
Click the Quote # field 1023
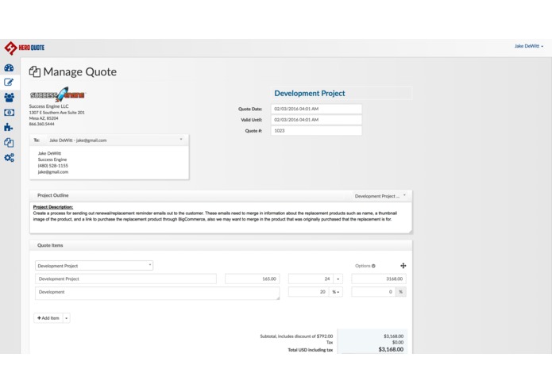coord(316,131)
